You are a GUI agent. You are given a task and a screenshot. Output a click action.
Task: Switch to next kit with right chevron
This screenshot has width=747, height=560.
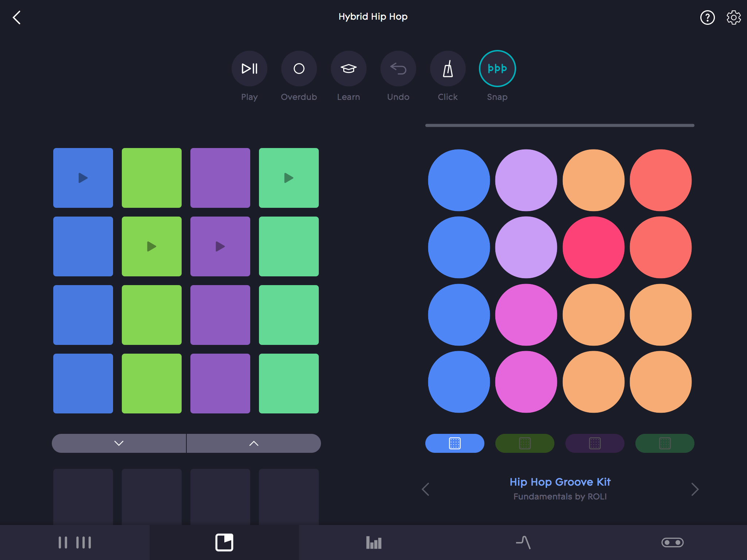(695, 489)
